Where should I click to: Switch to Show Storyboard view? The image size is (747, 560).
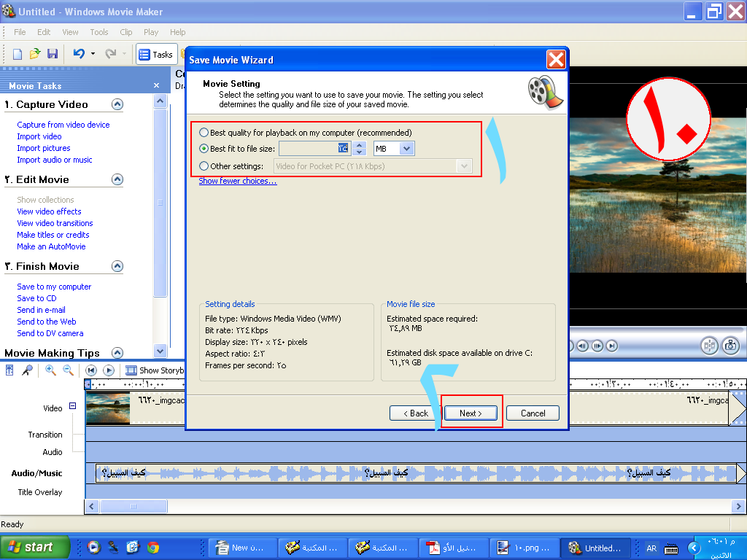[155, 370]
